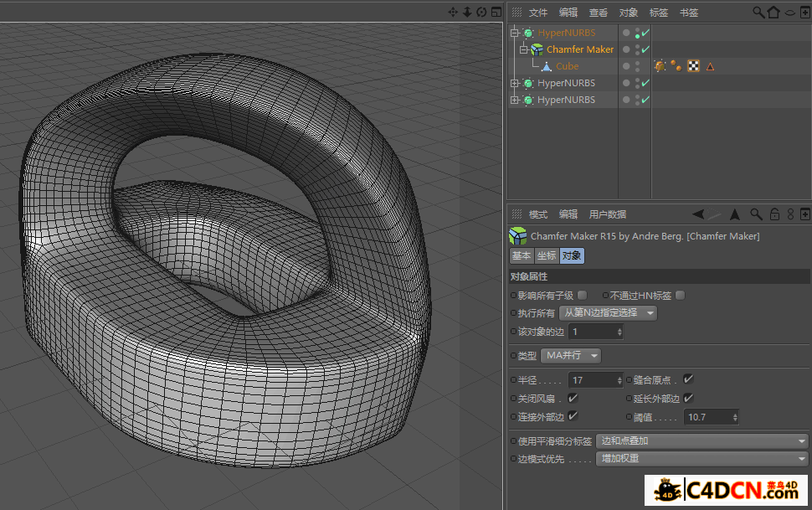Image resolution: width=812 pixels, height=510 pixels.
Task: Click the viewport rotate camera icon
Action: tap(481, 12)
